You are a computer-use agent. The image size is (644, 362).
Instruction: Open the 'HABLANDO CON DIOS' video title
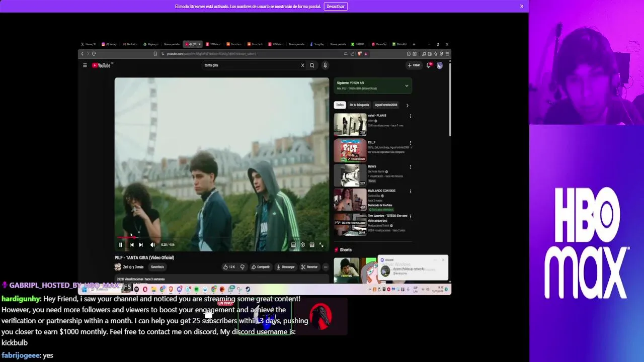pos(382,191)
